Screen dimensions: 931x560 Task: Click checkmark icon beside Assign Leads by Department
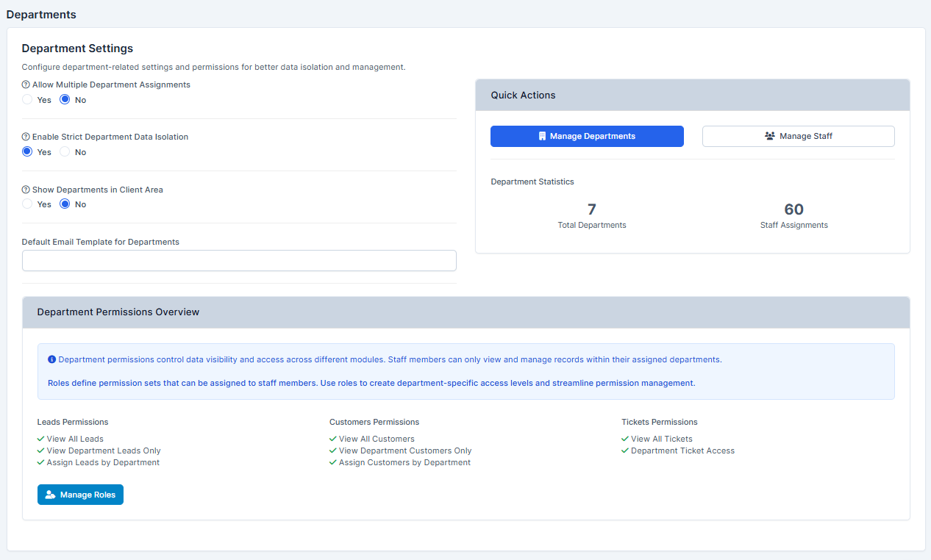click(41, 462)
